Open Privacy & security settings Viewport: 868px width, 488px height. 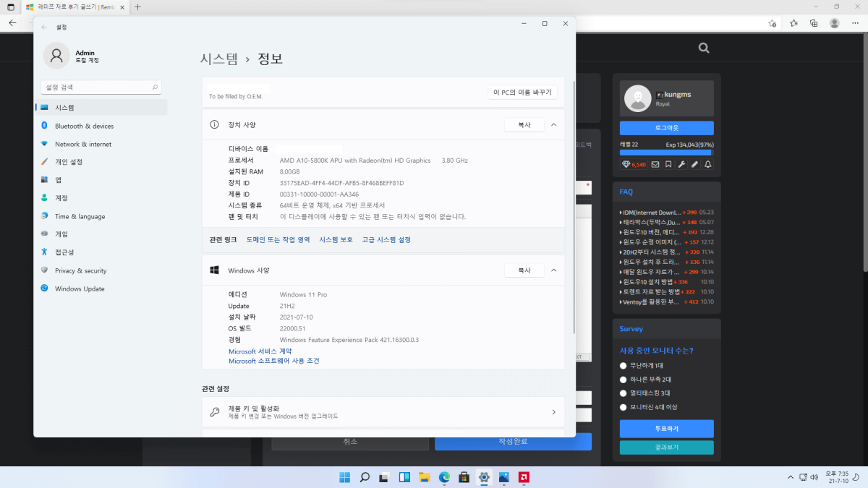coord(101,270)
